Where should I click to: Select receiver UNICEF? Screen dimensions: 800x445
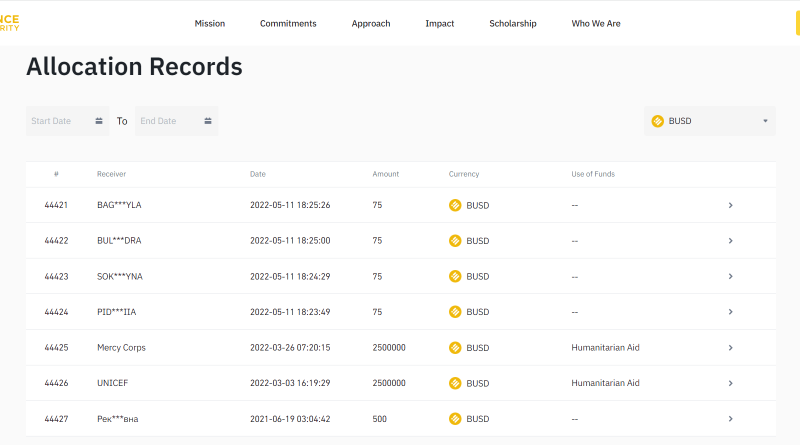pyautogui.click(x=112, y=383)
